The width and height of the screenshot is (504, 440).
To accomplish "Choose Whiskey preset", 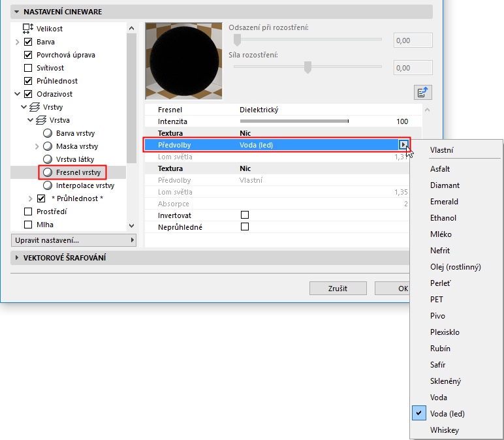I will click(456, 430).
